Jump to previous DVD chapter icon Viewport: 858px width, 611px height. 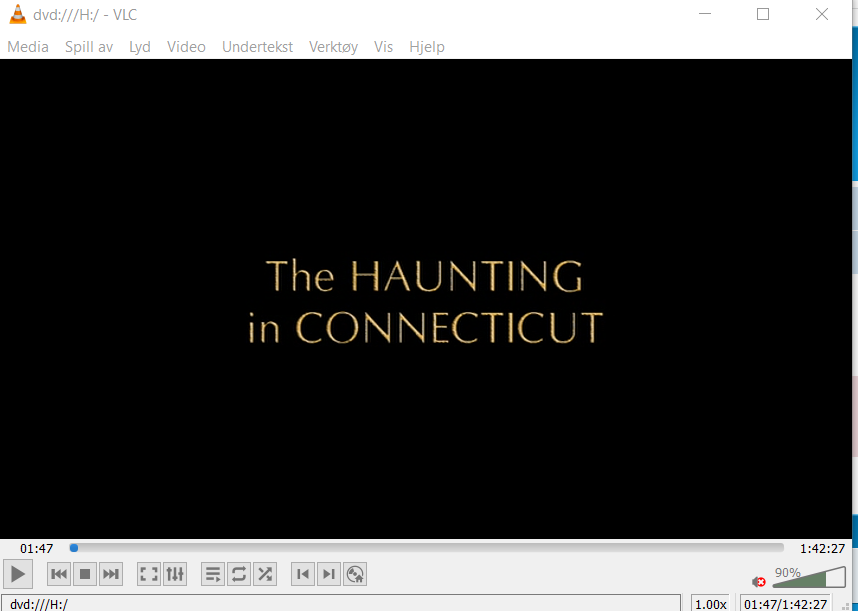pyautogui.click(x=303, y=574)
